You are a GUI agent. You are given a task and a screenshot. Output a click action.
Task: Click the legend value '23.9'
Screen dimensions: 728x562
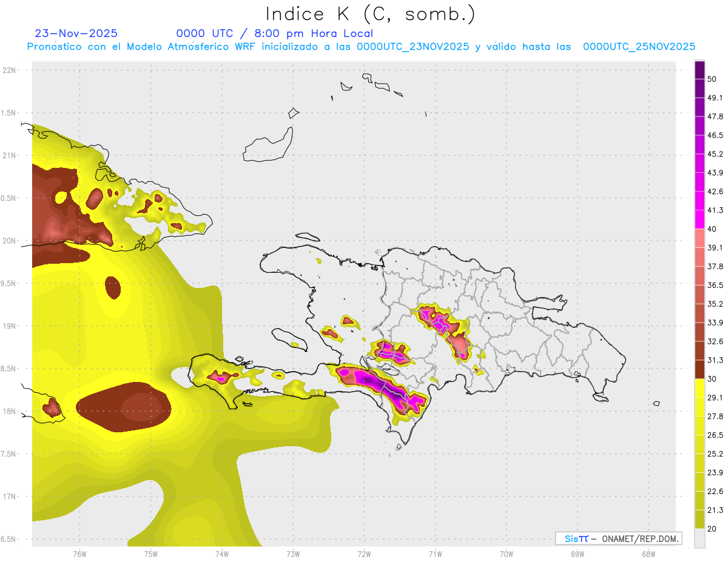715,473
